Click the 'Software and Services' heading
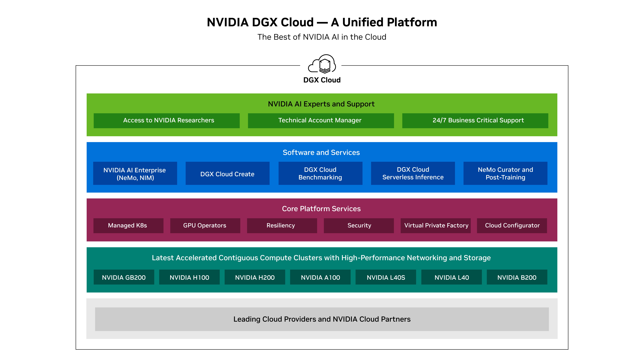Screen dimensions: 644x362 coord(321,152)
